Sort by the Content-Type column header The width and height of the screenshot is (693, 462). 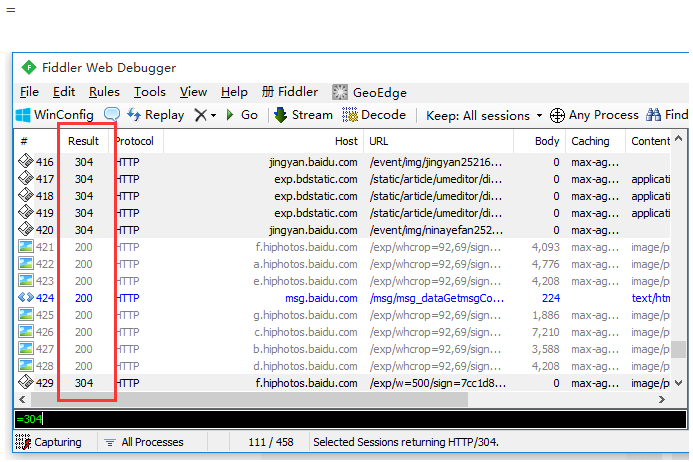(649, 141)
